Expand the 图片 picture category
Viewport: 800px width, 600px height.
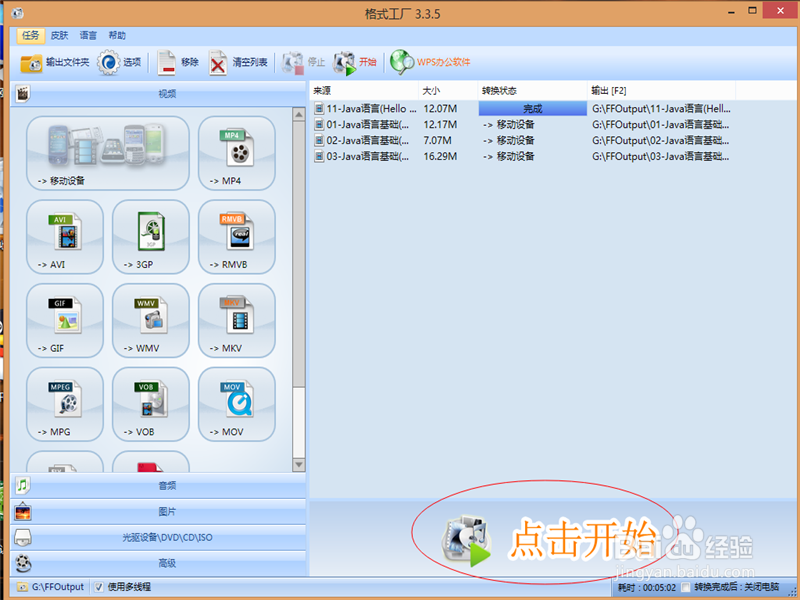click(158, 512)
